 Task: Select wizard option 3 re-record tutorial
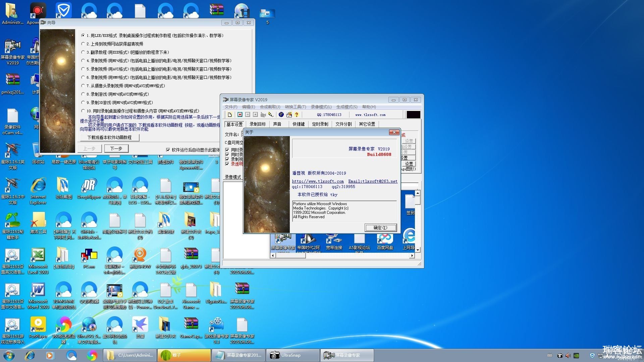125,52
